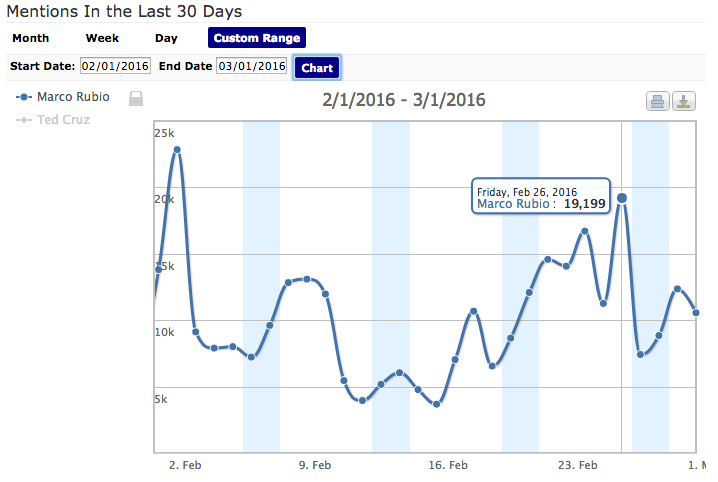Click Marco Rubio legend line marker icon
Image resolution: width=718 pixels, height=482 pixels.
coord(24,98)
